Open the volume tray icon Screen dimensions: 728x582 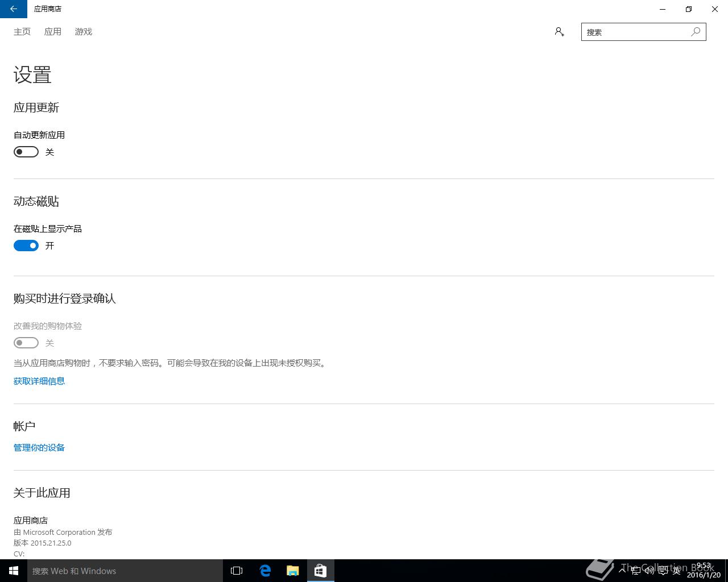[650, 571]
